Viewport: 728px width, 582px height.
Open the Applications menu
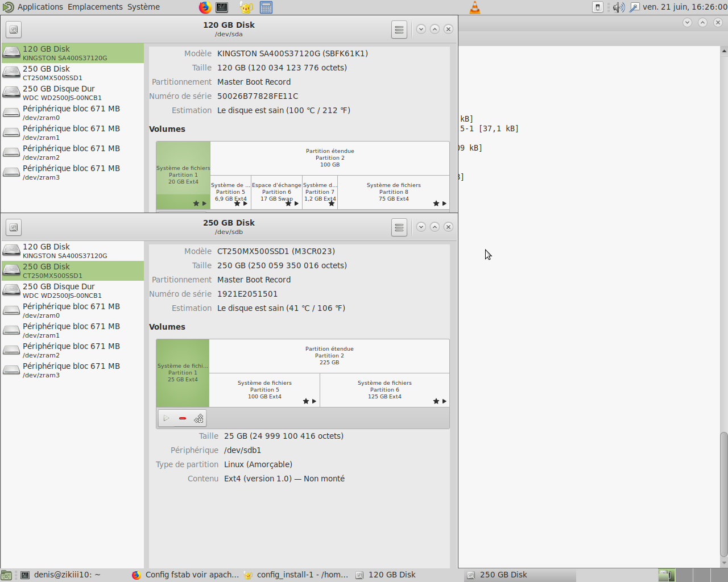click(40, 7)
